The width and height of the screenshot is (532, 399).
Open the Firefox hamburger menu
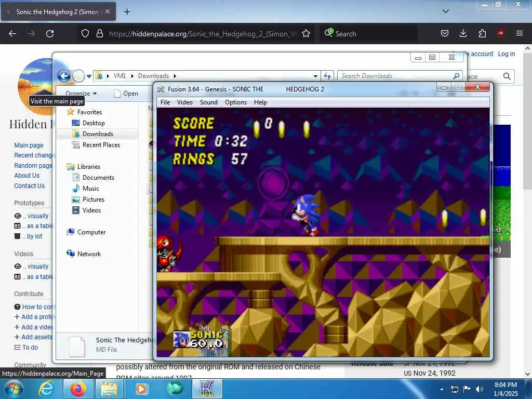tap(519, 33)
